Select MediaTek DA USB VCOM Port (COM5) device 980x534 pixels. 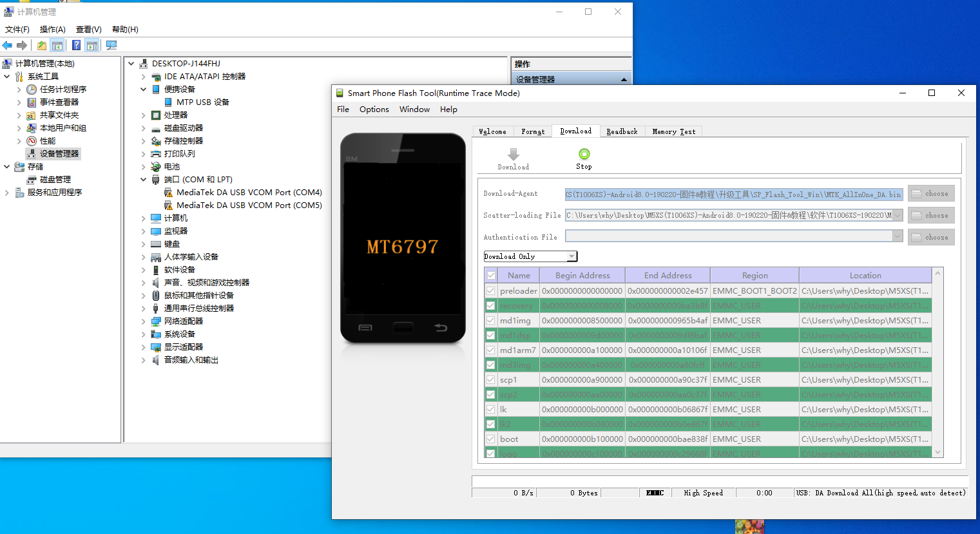click(249, 205)
